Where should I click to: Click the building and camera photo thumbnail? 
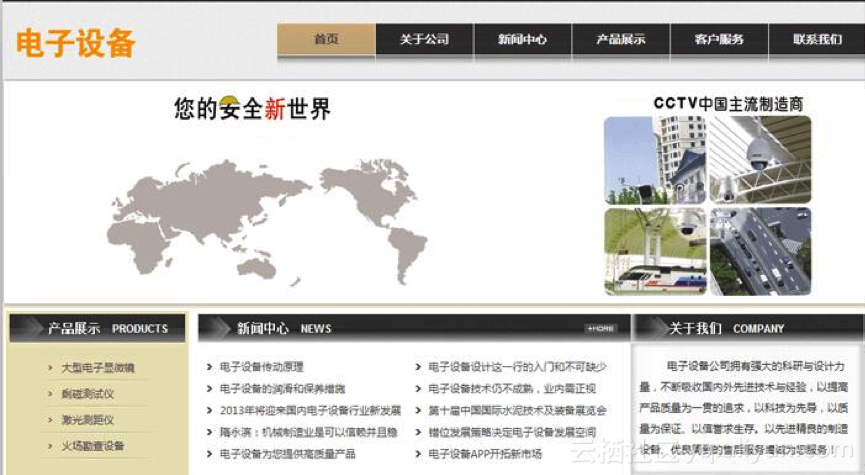655,160
